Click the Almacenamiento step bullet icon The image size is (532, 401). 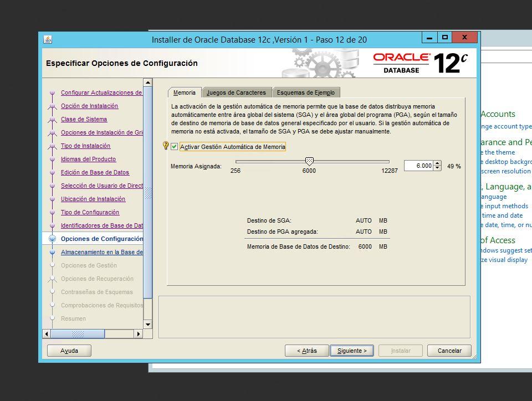[x=52, y=252]
